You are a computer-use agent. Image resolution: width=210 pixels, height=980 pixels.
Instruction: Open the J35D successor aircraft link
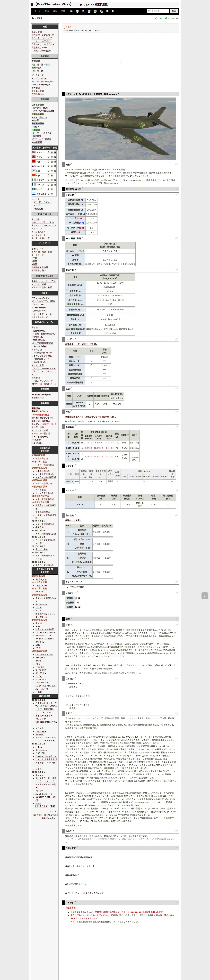[78, 607]
